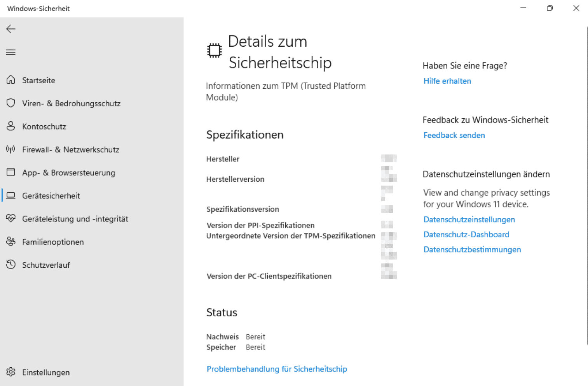Viewport: 588px width, 386px height.
Task: Click the Feedback senden link
Action: click(x=454, y=135)
